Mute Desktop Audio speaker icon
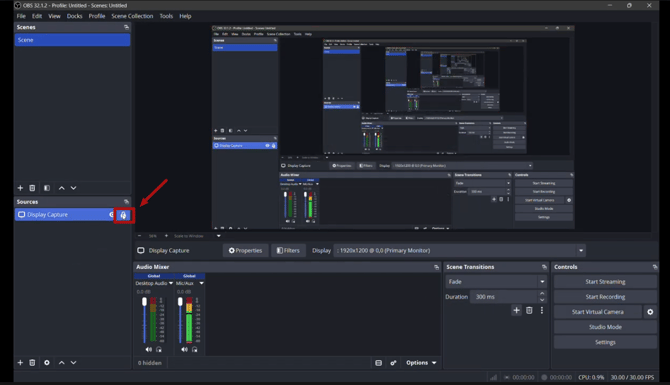This screenshot has height=385, width=670. click(148, 350)
